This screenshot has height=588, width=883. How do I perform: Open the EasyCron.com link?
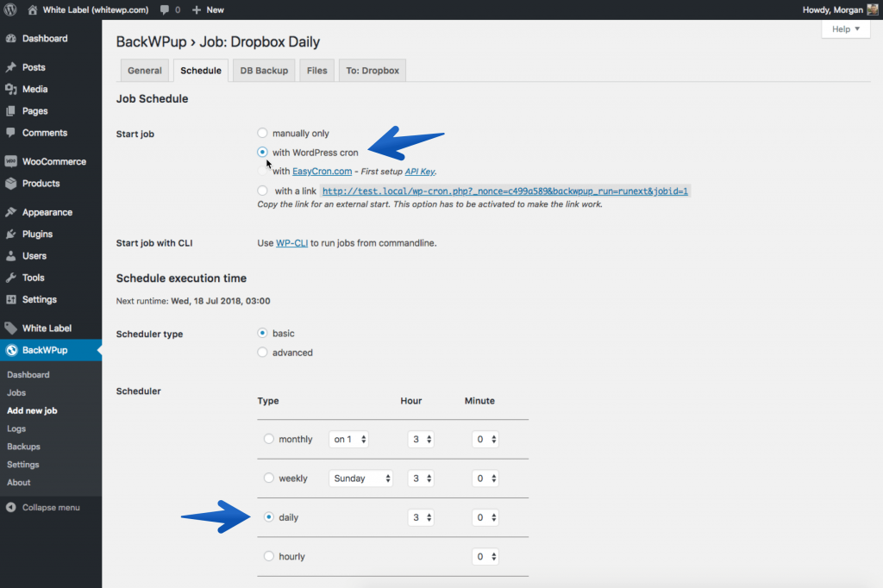[x=323, y=172]
